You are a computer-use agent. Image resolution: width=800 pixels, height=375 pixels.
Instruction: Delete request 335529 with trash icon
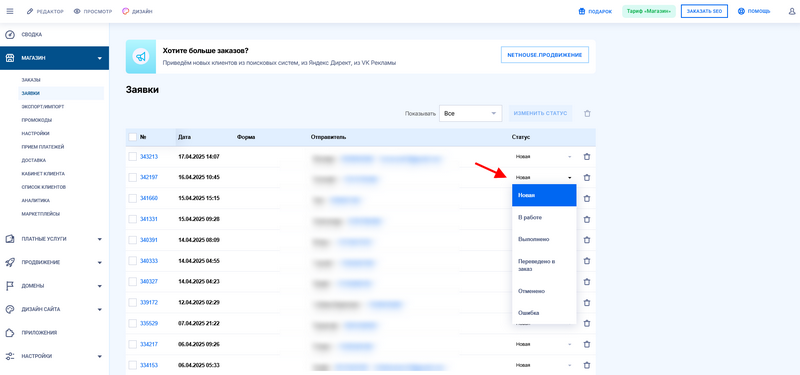(x=587, y=323)
